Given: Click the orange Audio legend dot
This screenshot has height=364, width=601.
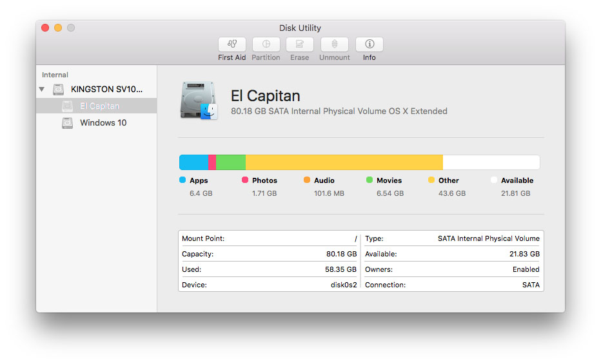Looking at the screenshot, I should click(307, 180).
